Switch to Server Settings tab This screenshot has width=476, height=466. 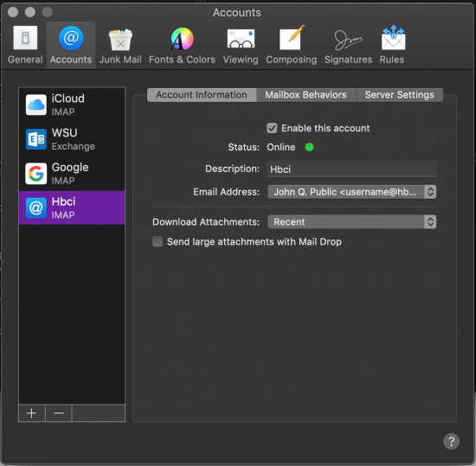click(400, 95)
